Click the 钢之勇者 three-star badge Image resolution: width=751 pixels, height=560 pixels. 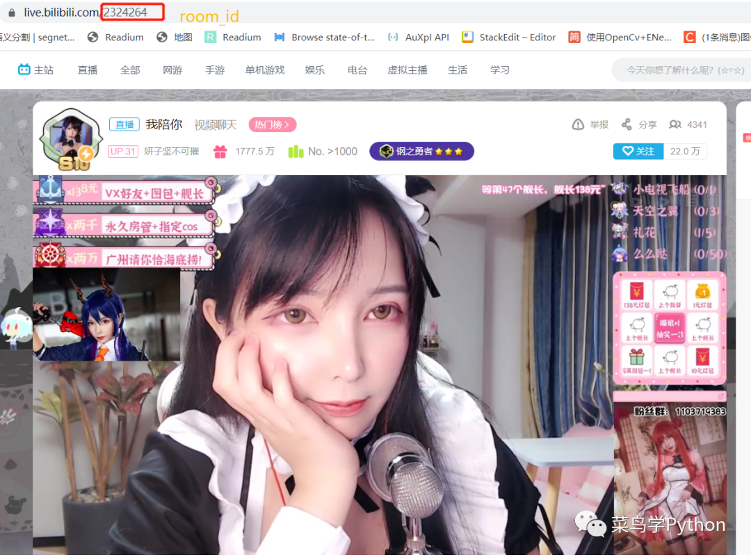pos(421,151)
